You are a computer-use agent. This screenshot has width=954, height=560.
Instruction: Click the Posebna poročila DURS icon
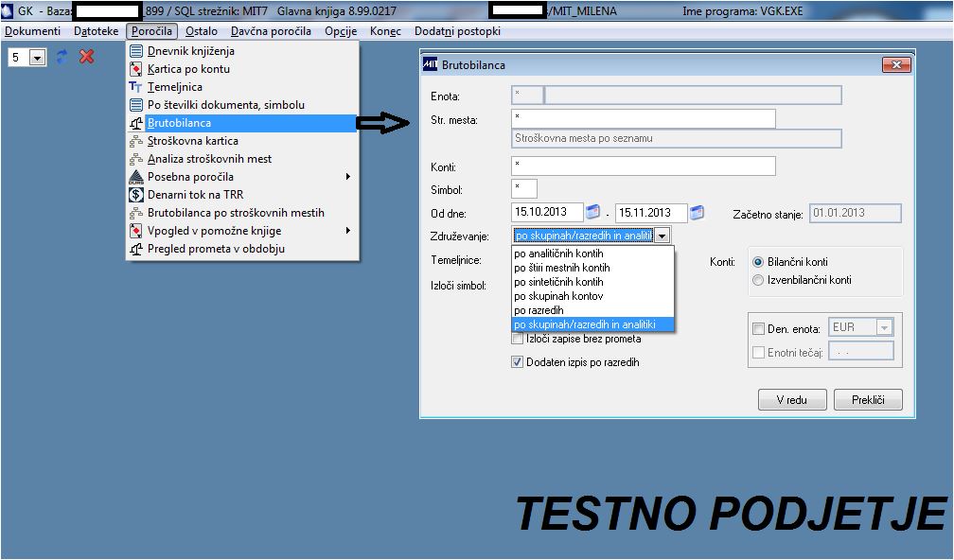tap(136, 177)
